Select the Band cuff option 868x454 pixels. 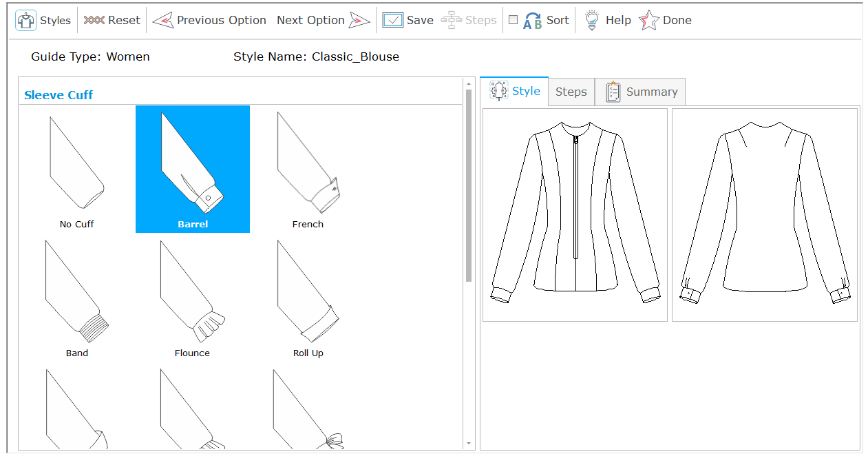[x=77, y=298]
